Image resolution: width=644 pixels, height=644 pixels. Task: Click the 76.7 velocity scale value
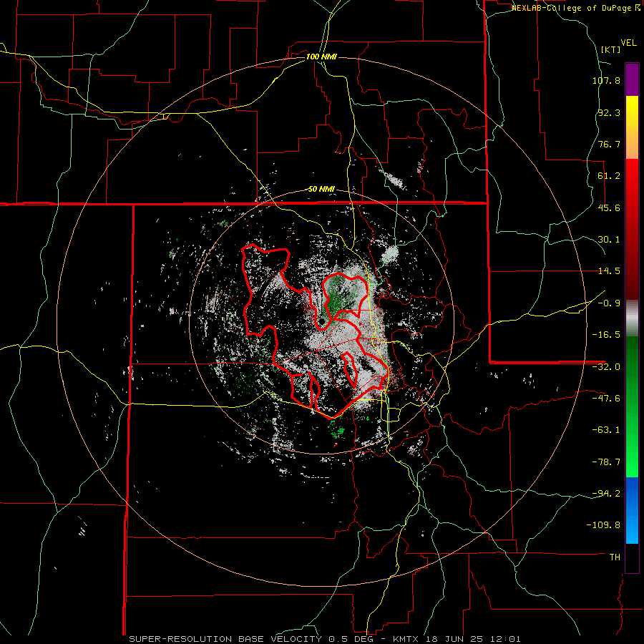(x=609, y=144)
